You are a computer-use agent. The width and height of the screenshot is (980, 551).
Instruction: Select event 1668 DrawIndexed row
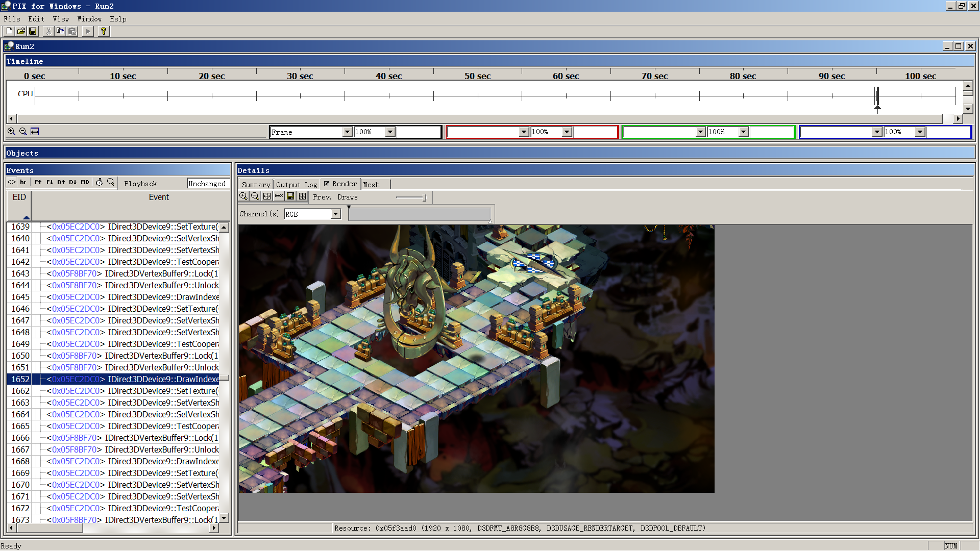click(x=163, y=461)
